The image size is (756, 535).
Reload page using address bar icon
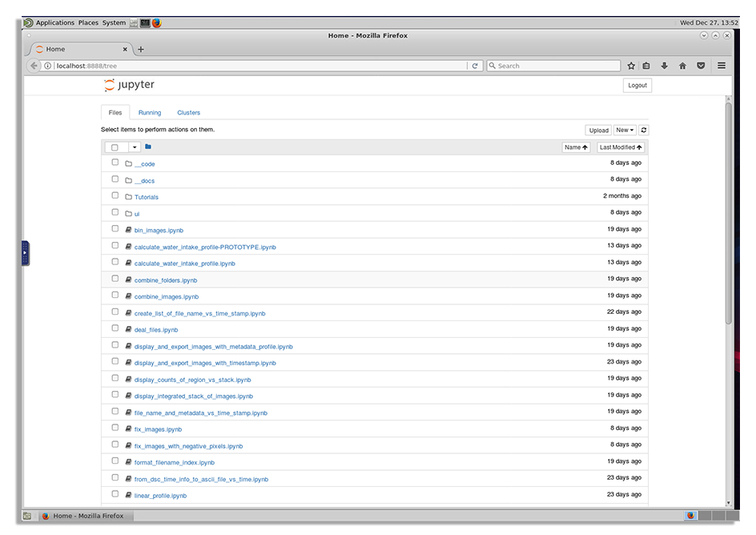click(475, 66)
